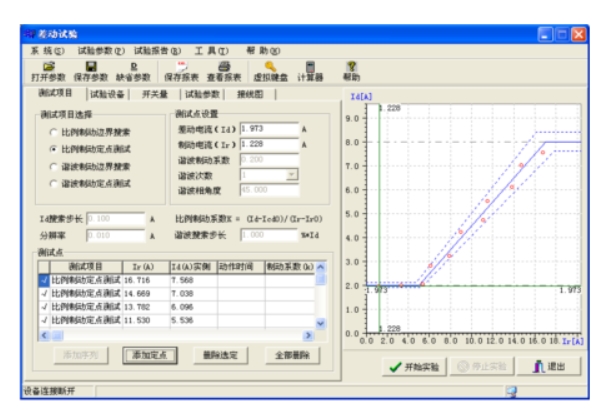
Task: Select the 比例制动边界搜索 radio option
Action: (52, 131)
